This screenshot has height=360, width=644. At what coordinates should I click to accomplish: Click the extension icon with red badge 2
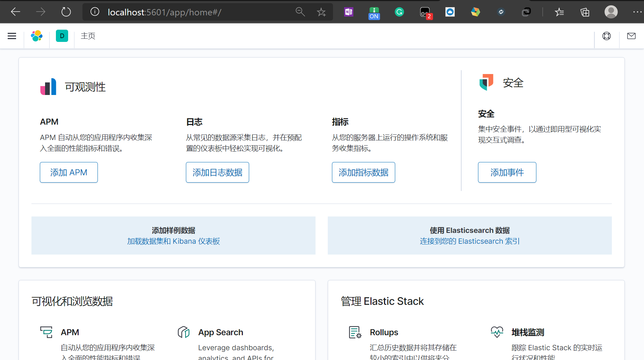pos(426,13)
